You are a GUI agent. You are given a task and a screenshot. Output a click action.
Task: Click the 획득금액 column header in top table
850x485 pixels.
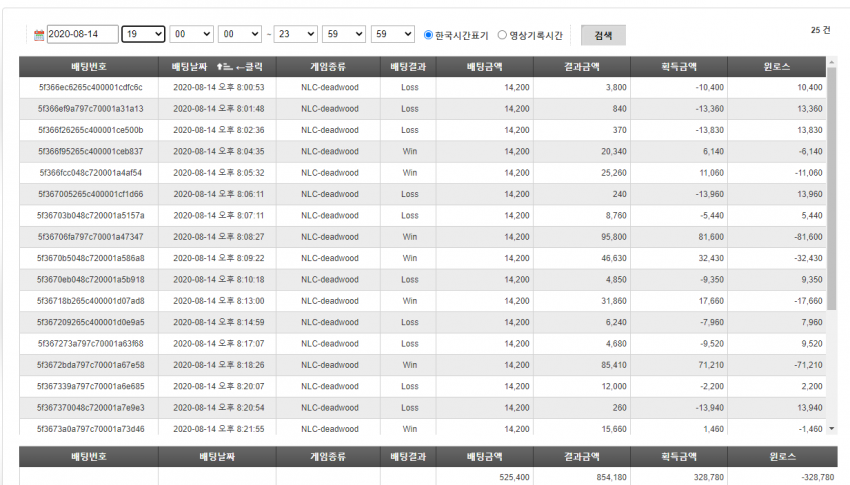pos(679,67)
